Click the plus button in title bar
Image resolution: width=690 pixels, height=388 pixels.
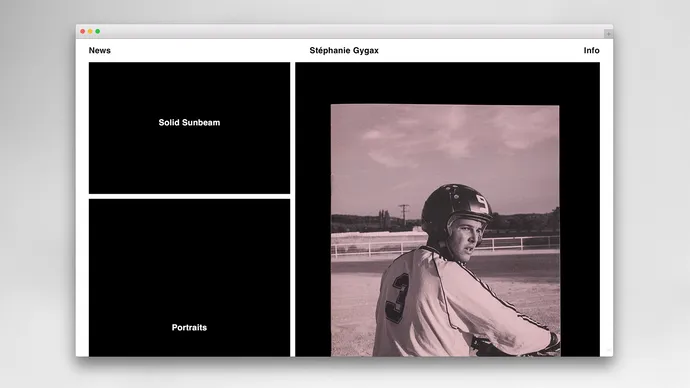tap(608, 34)
